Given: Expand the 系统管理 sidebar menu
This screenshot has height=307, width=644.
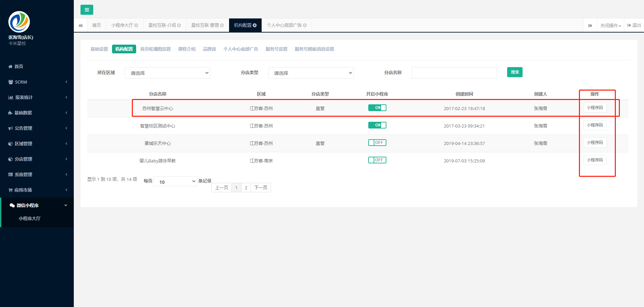Looking at the screenshot, I should point(37,174).
